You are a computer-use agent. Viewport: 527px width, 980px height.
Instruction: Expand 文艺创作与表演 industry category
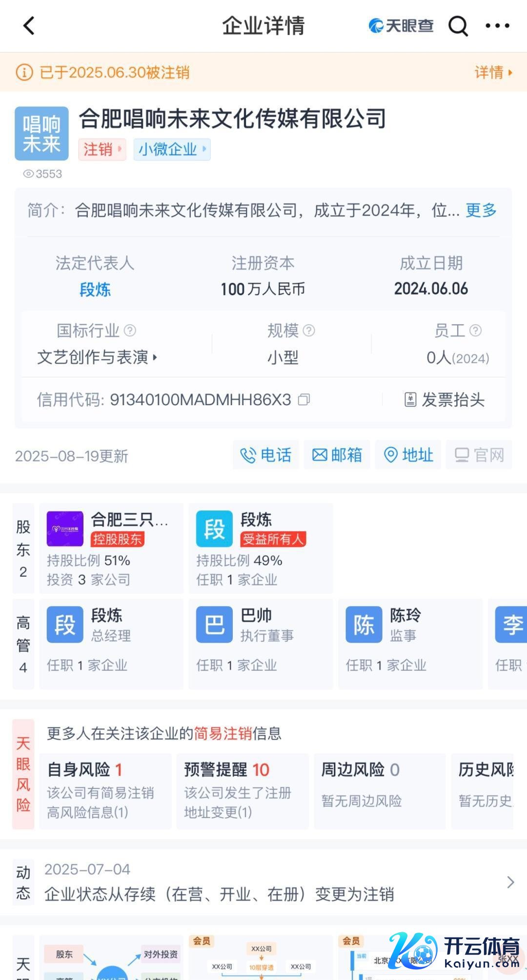click(97, 357)
